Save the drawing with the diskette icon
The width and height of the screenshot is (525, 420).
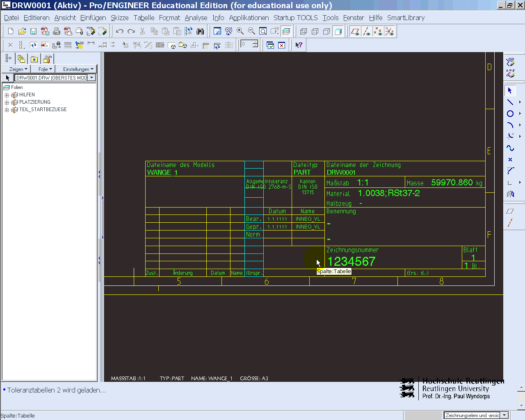[34, 31]
